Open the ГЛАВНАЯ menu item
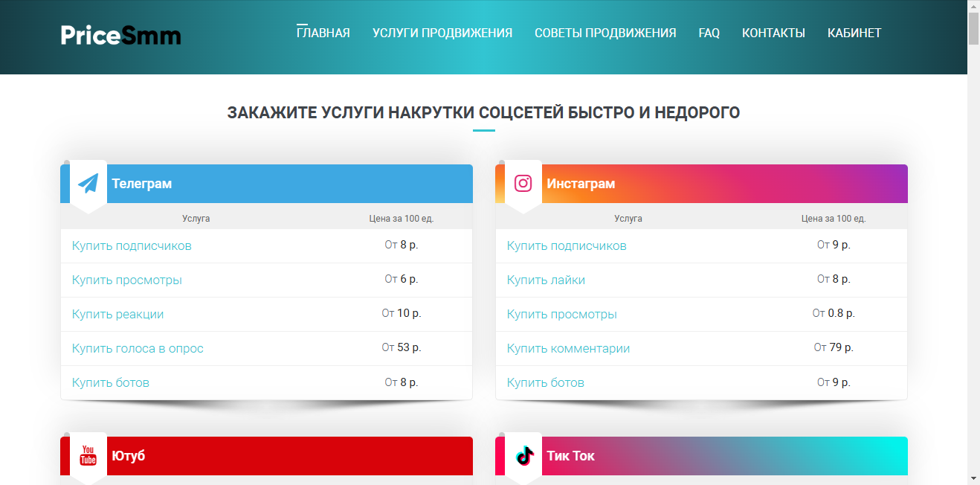Image resolution: width=980 pixels, height=485 pixels. click(x=323, y=33)
